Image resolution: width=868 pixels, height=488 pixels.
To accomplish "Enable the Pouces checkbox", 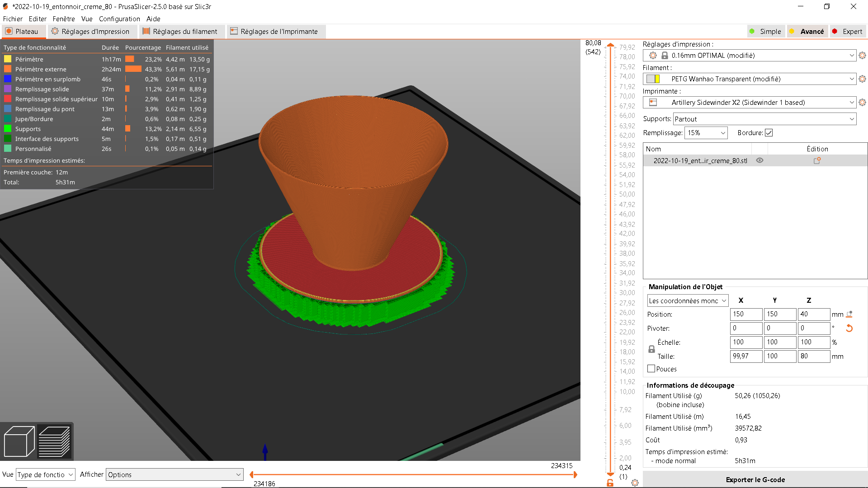I will point(651,369).
